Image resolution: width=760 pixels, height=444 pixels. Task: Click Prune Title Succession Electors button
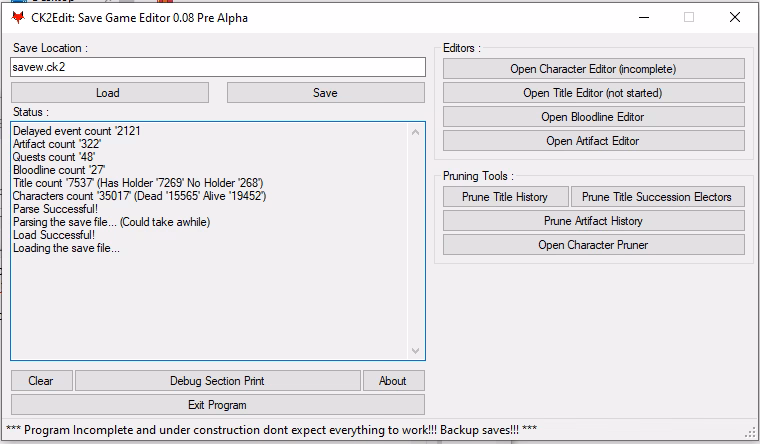coord(658,197)
